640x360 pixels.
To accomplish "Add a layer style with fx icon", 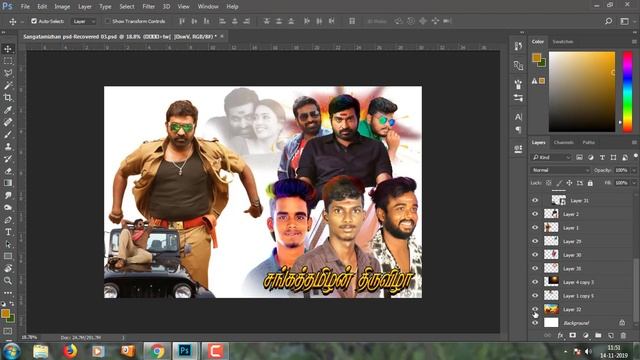I will coord(560,336).
